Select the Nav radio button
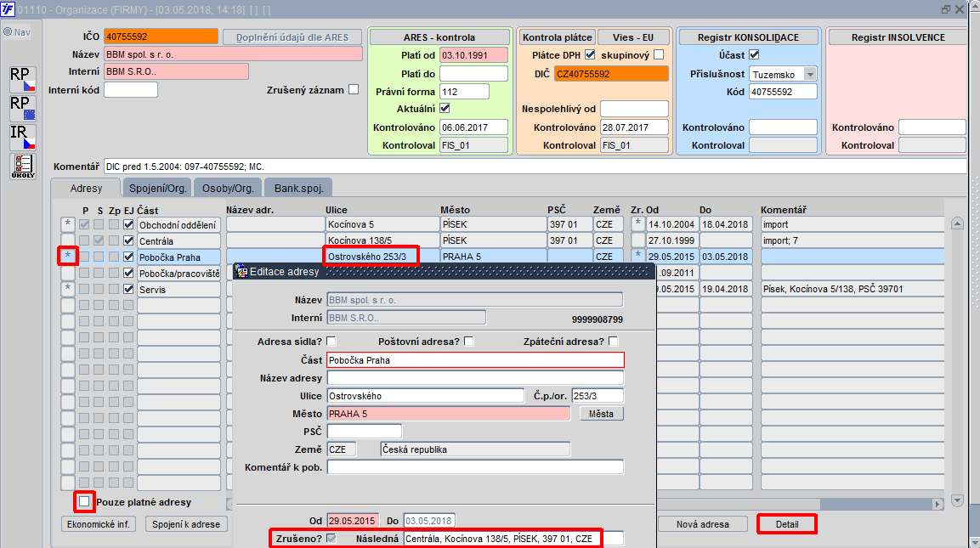The image size is (980, 548). [8, 32]
